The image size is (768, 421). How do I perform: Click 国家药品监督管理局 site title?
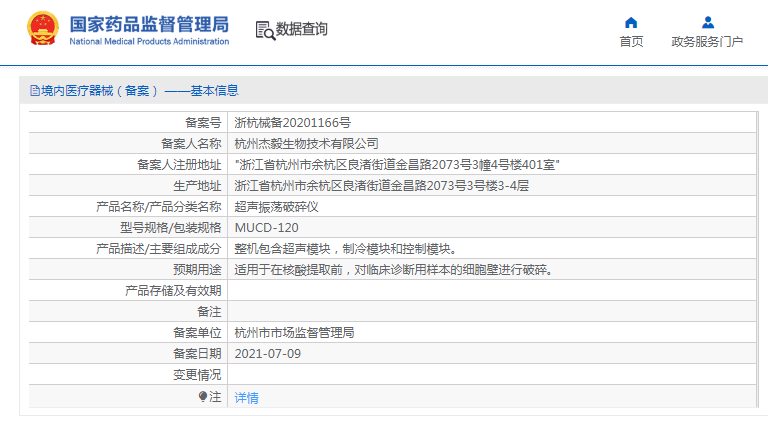tap(149, 24)
